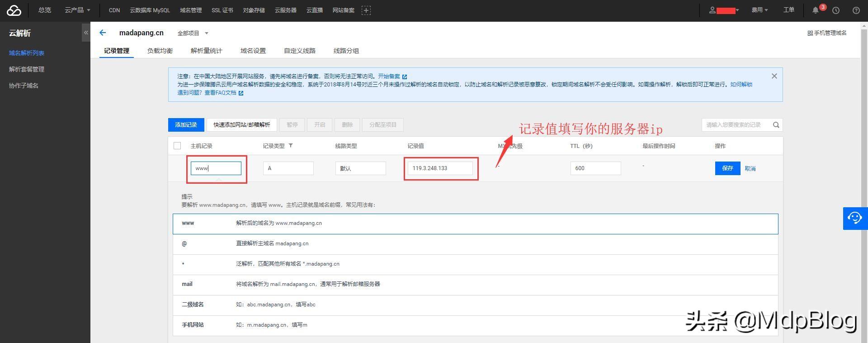The height and width of the screenshot is (343, 868).
Task: Switch to the 记录管理 tab
Action: coord(117,51)
